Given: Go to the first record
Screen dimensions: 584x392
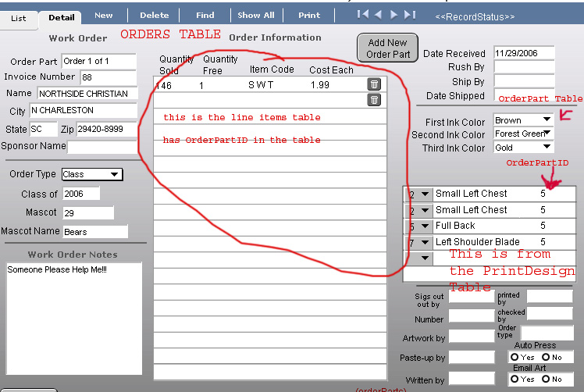Looking at the screenshot, I should 363,15.
